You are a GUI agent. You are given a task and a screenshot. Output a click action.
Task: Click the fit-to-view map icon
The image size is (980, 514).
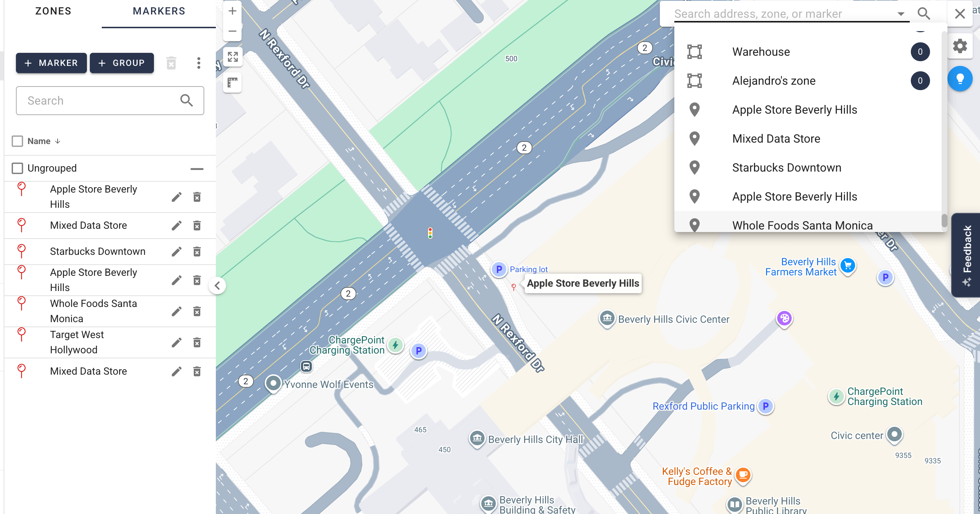(x=233, y=57)
